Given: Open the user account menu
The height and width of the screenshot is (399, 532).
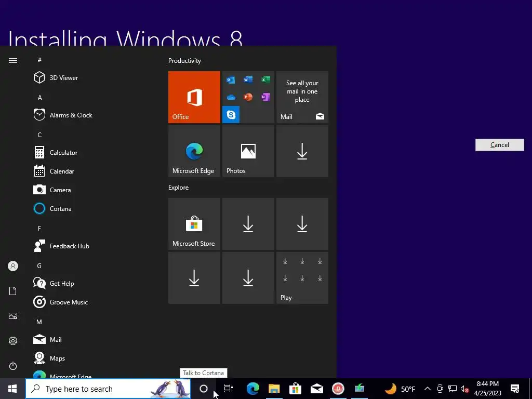Looking at the screenshot, I should tap(13, 266).
